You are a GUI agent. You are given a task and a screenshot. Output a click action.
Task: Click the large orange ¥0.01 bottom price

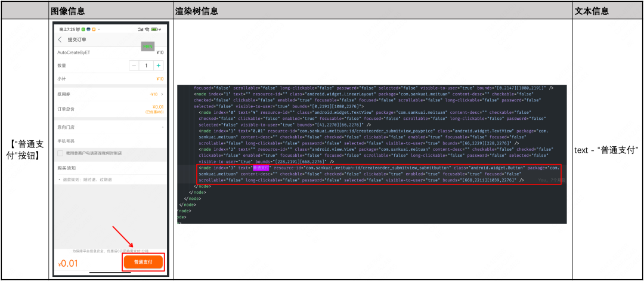pos(68,264)
